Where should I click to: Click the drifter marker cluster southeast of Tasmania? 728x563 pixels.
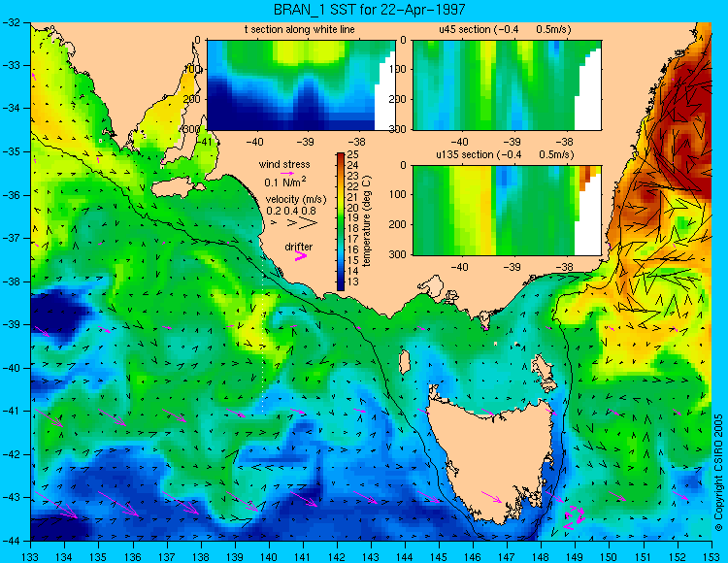click(x=574, y=517)
